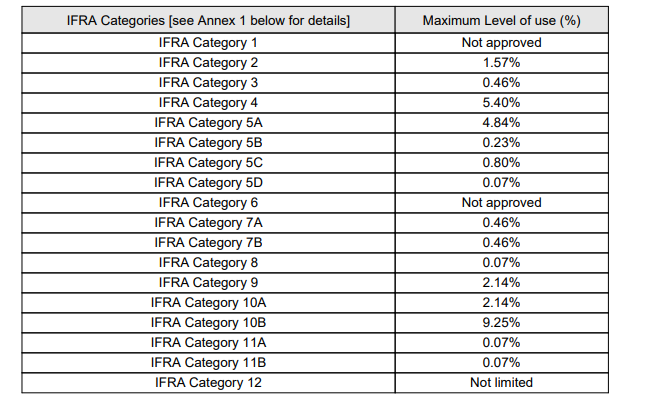The height and width of the screenshot is (401, 667).
Task: Select the IFRA Category 9 cell
Action: (x=208, y=283)
